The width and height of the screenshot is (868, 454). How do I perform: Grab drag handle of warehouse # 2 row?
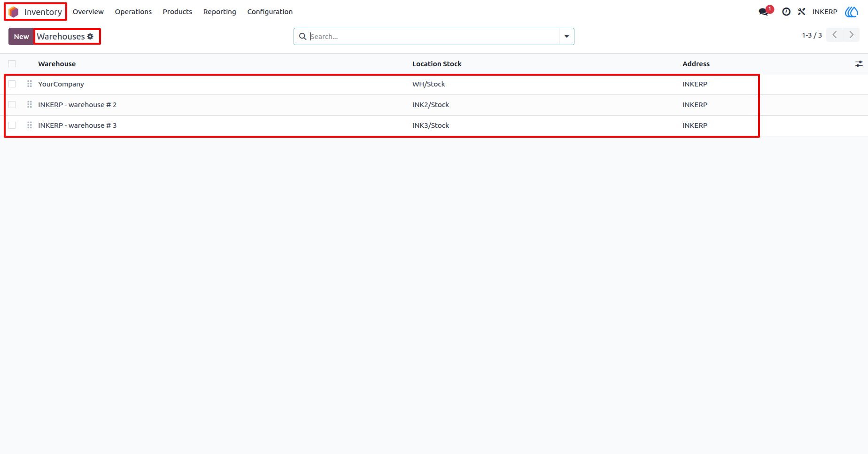point(30,105)
